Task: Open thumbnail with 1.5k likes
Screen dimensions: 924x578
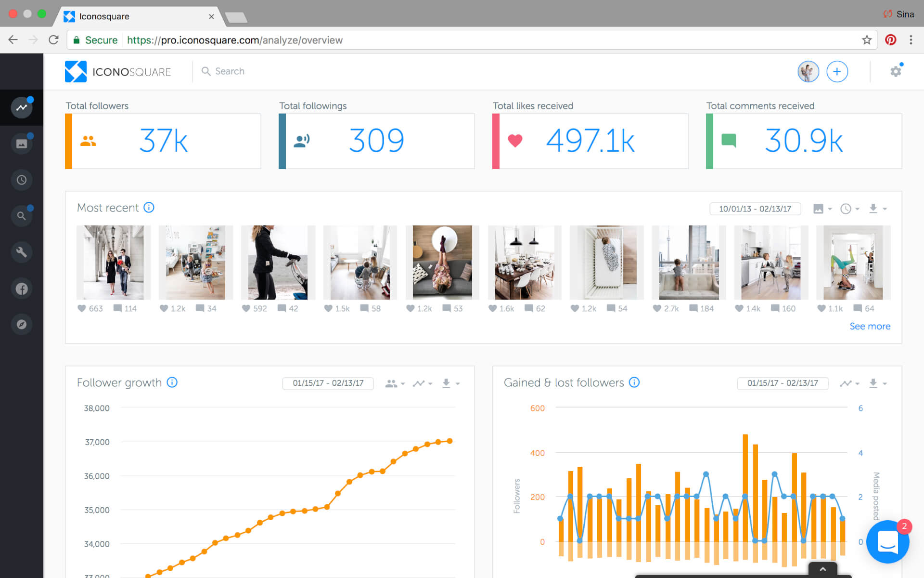Action: point(360,263)
